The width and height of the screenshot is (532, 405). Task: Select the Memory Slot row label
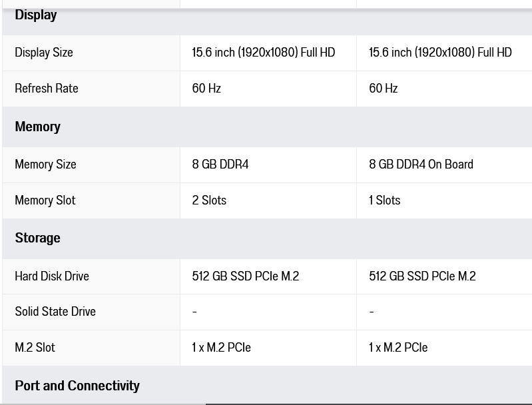click(x=45, y=201)
